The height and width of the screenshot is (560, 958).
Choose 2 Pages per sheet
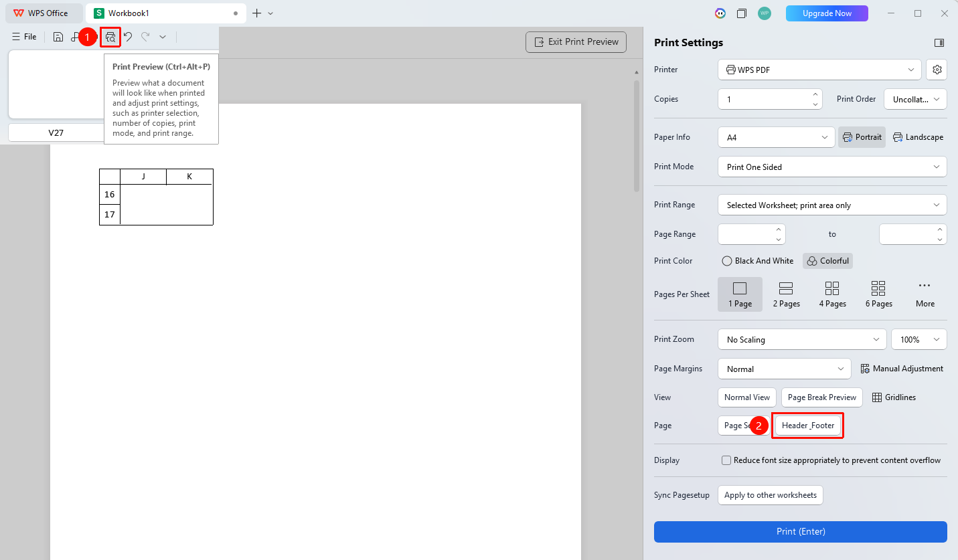click(x=786, y=294)
